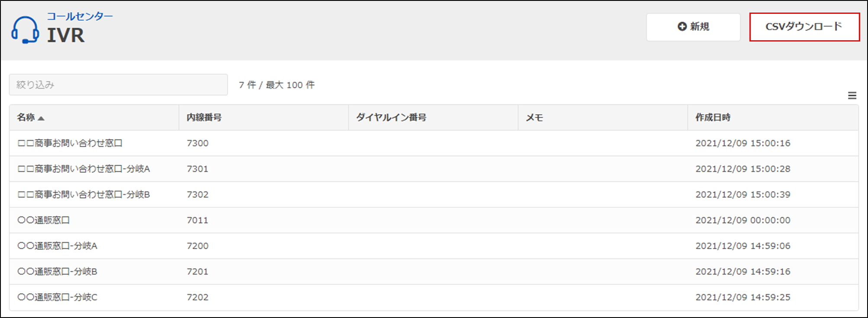
Task: Click the headset IVR logo icon
Action: click(x=25, y=29)
